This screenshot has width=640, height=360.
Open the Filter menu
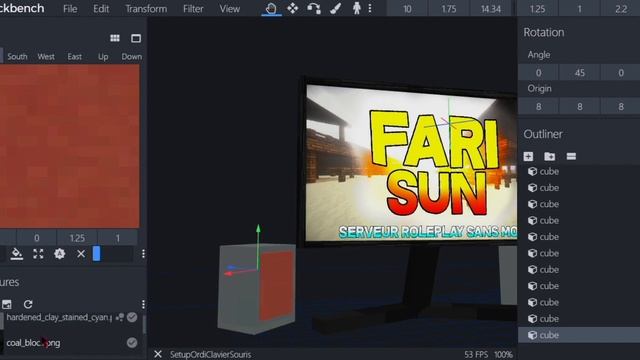coord(193,9)
